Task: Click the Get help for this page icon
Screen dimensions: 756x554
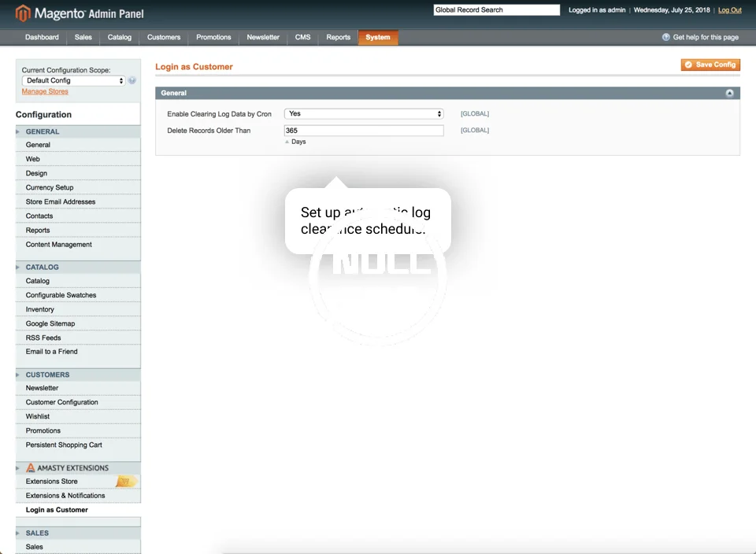Action: click(x=666, y=37)
